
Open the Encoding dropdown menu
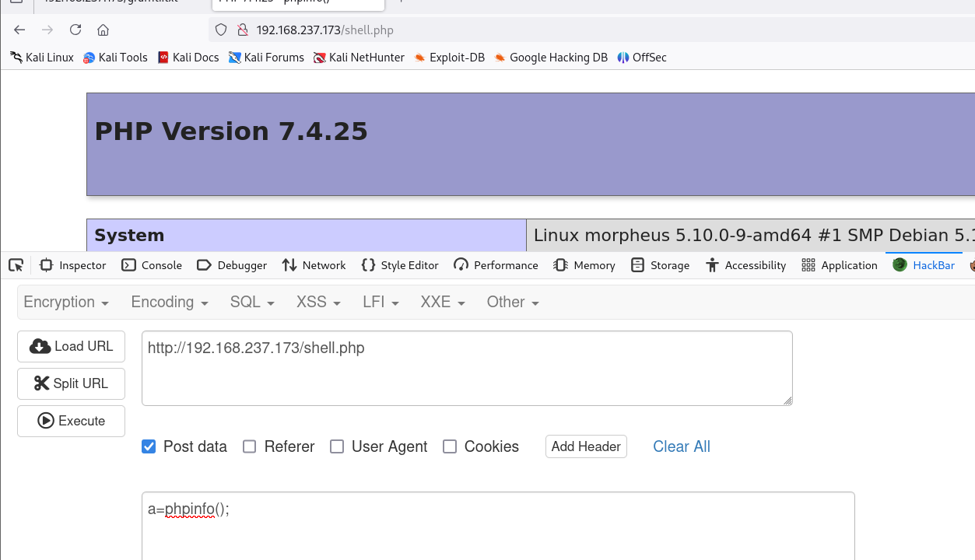(x=170, y=302)
